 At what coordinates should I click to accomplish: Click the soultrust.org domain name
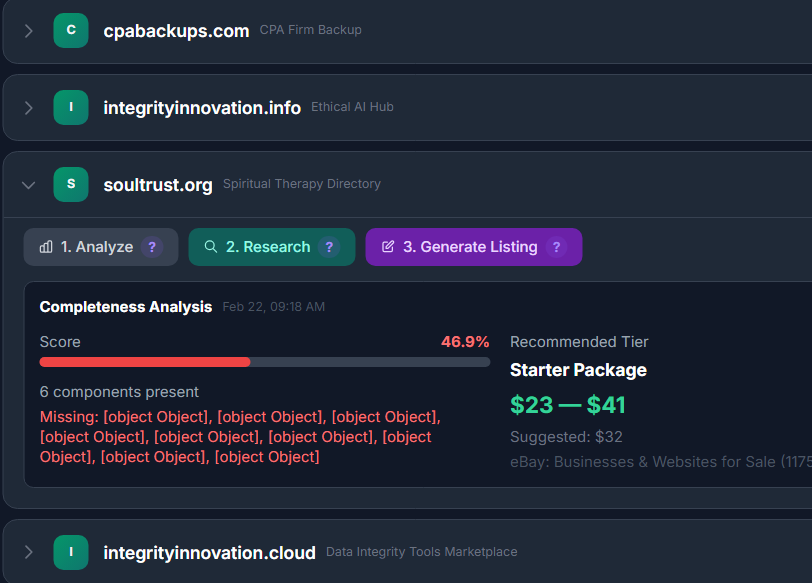(158, 185)
